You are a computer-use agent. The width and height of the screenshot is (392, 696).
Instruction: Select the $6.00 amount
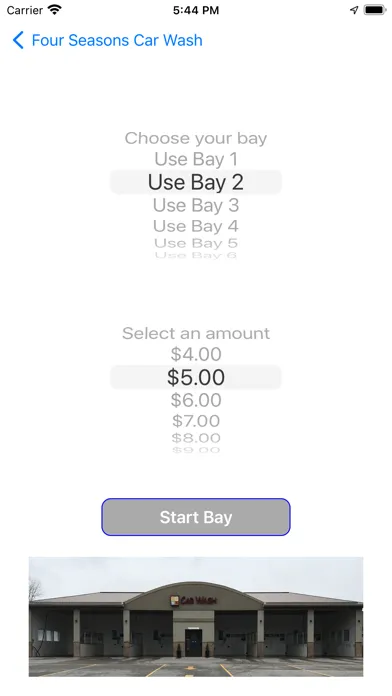click(196, 400)
